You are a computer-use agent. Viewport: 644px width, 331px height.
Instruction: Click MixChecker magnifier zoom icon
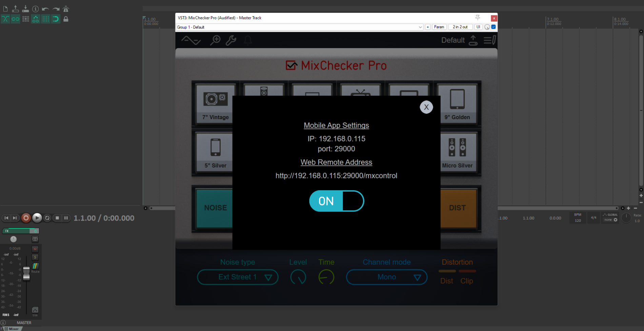pos(215,40)
